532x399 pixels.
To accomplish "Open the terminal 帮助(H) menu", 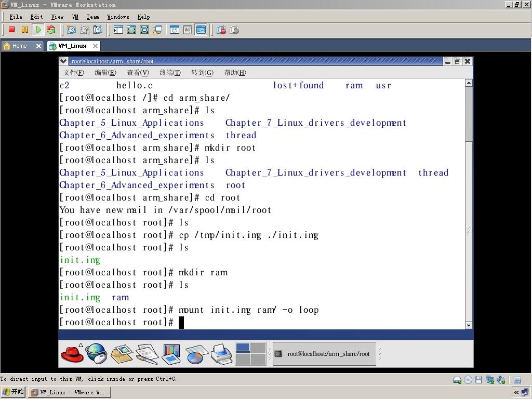I will click(x=235, y=72).
